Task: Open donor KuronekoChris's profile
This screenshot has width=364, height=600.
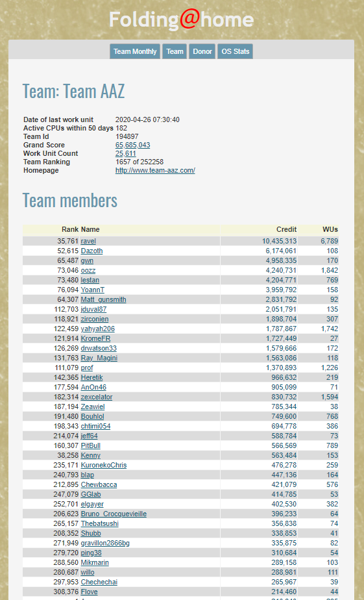Action: [104, 466]
